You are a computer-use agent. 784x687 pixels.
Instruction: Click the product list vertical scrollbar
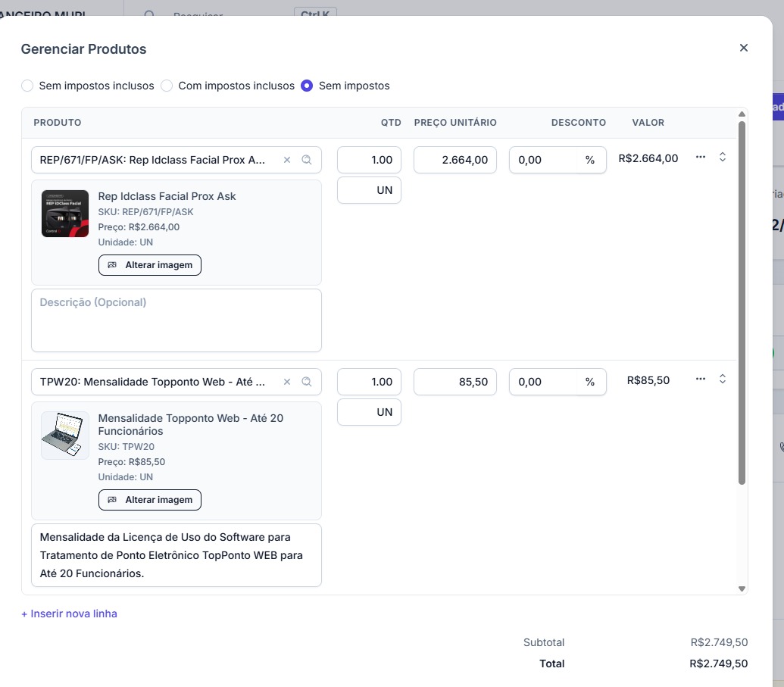tap(742, 303)
